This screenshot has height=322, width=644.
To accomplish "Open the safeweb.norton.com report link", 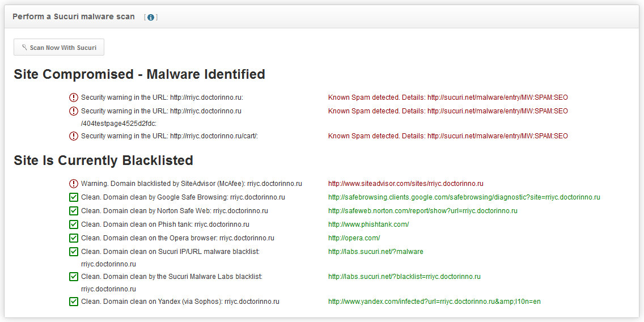I will (422, 211).
